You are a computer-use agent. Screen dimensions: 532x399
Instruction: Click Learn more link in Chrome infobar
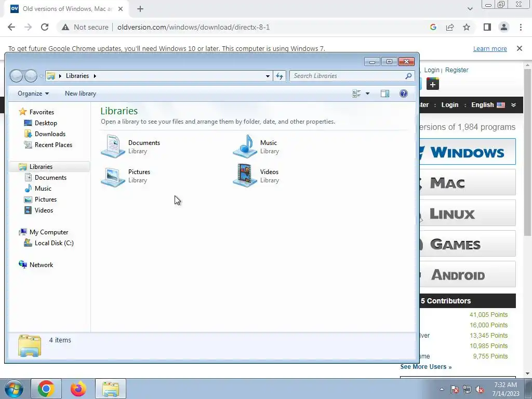(490, 48)
